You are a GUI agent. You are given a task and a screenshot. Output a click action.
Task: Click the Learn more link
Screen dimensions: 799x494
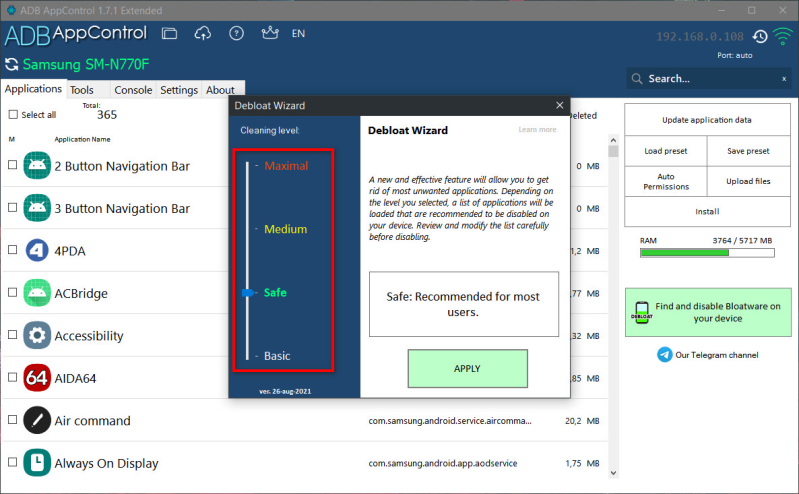point(537,130)
